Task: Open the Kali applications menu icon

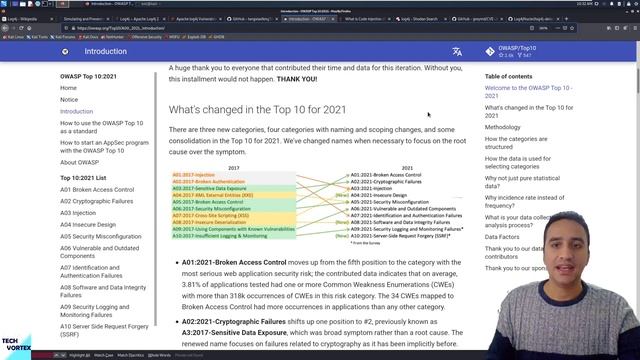Action: coord(4,4)
